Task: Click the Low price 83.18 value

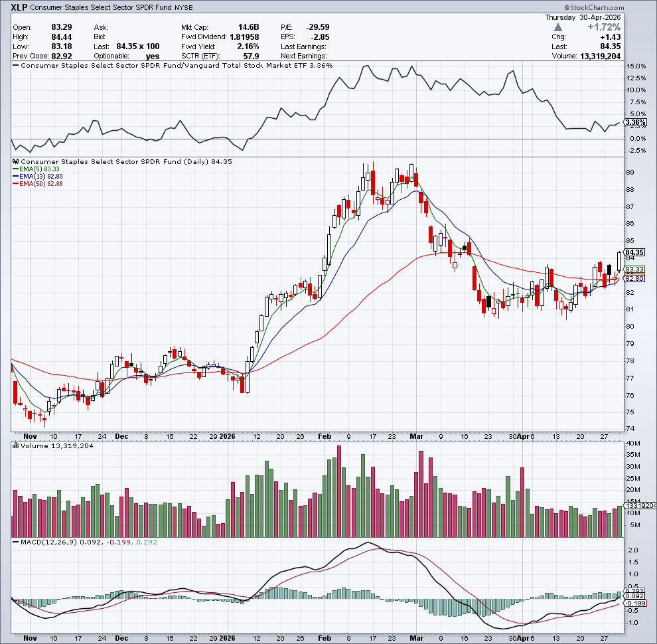Action: click(x=62, y=46)
